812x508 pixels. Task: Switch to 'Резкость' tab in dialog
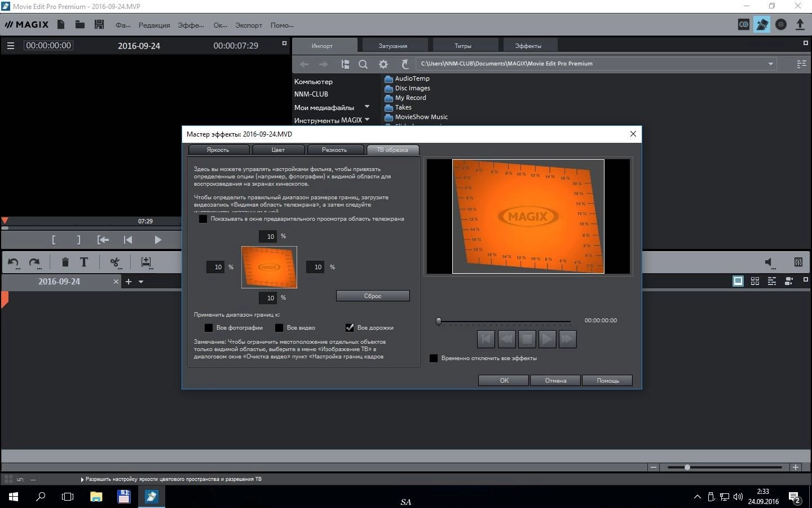(334, 150)
